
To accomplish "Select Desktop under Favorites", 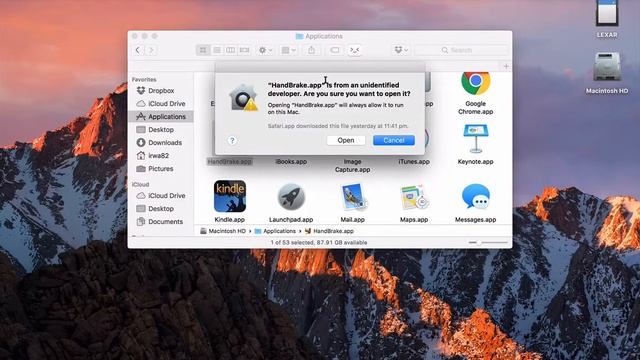I will click(161, 130).
